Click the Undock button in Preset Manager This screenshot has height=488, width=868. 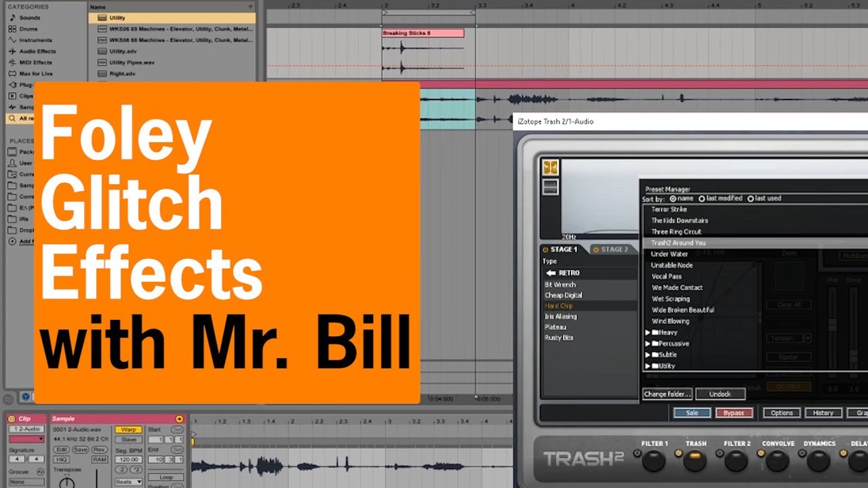coord(720,394)
